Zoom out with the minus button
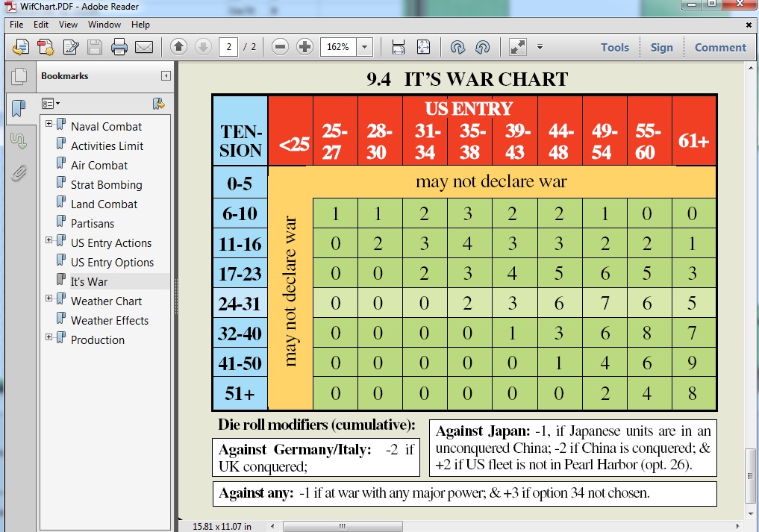The image size is (759, 532). pos(280,46)
